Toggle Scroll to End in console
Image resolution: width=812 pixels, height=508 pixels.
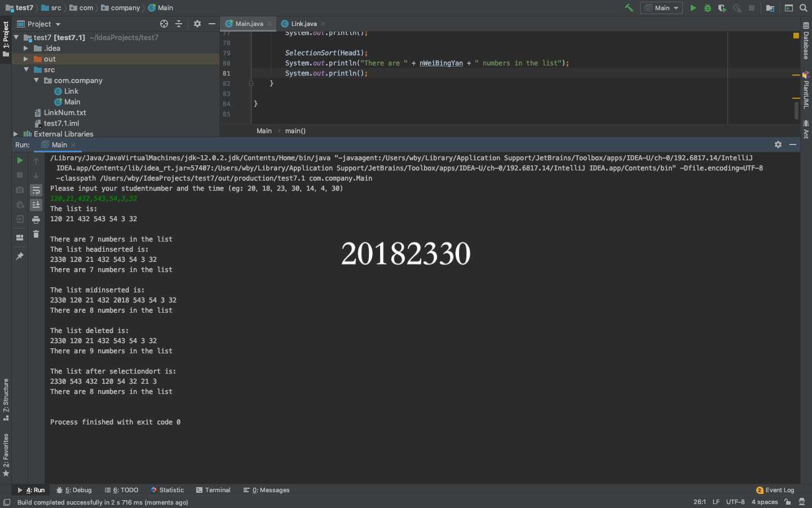coord(36,205)
